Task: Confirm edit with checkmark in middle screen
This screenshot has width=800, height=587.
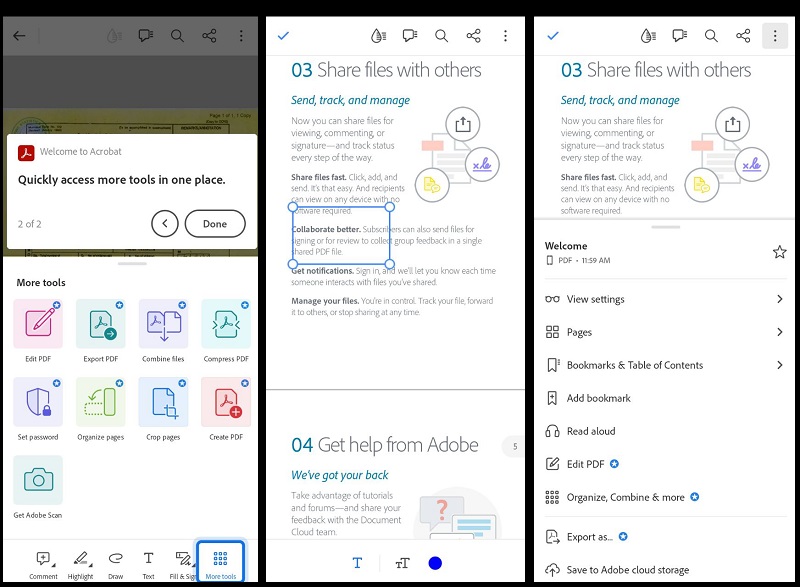Action: coord(283,36)
